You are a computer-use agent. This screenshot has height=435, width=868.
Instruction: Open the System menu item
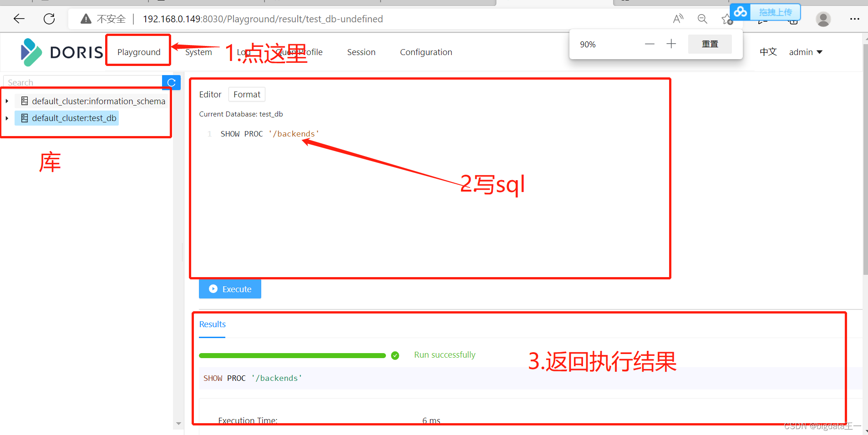(x=198, y=52)
